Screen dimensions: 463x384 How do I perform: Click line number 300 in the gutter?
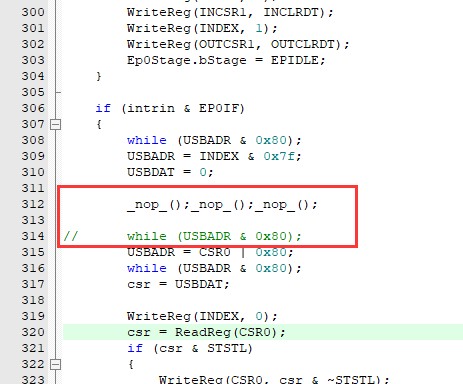point(33,12)
